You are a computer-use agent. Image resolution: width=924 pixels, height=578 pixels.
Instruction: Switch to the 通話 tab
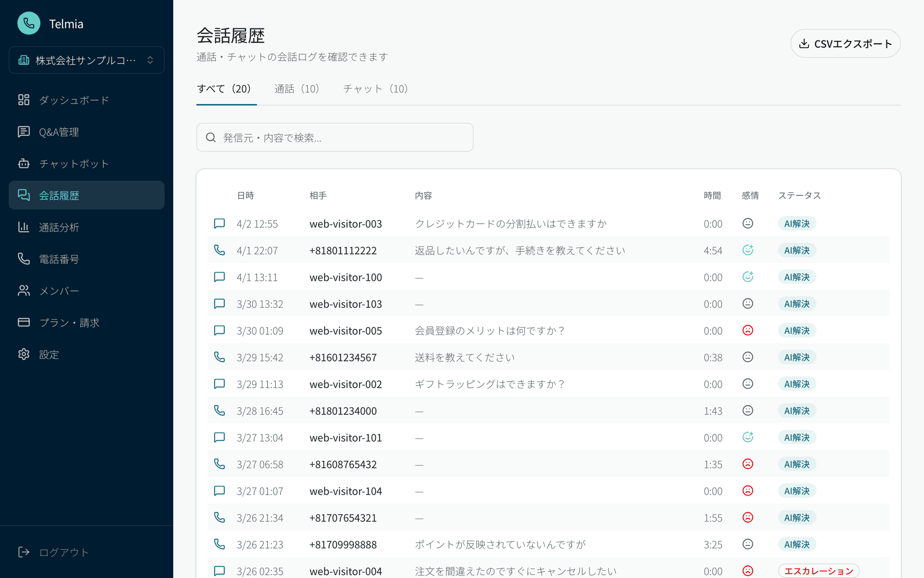[296, 89]
